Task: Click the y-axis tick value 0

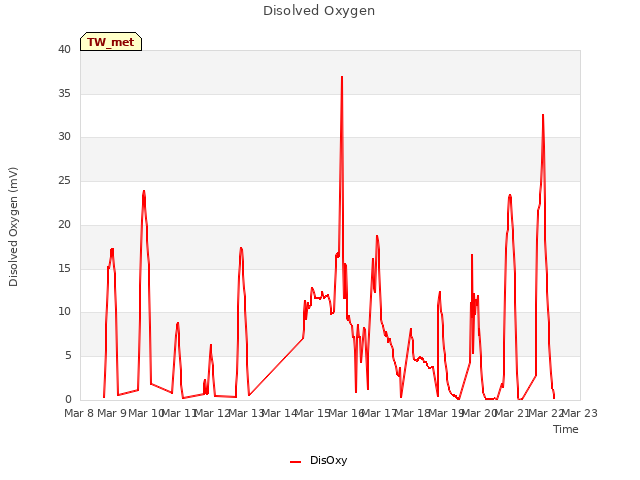Action: tap(68, 399)
